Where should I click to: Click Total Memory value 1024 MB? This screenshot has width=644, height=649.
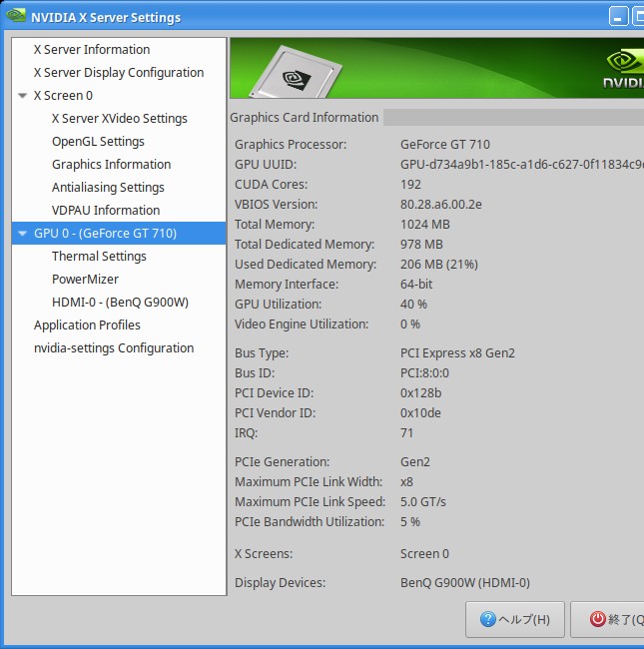pos(425,225)
